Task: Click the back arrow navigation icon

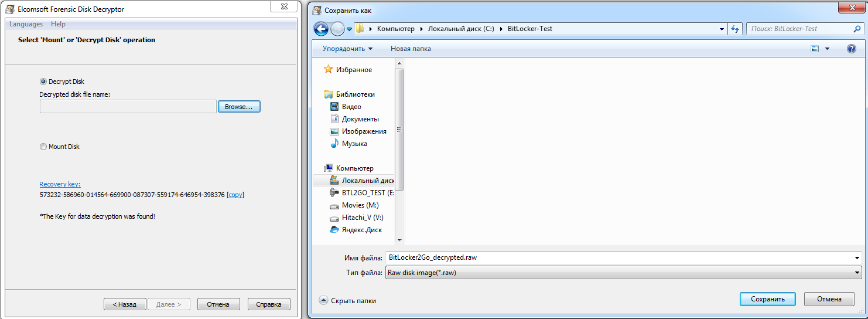Action: (x=321, y=29)
